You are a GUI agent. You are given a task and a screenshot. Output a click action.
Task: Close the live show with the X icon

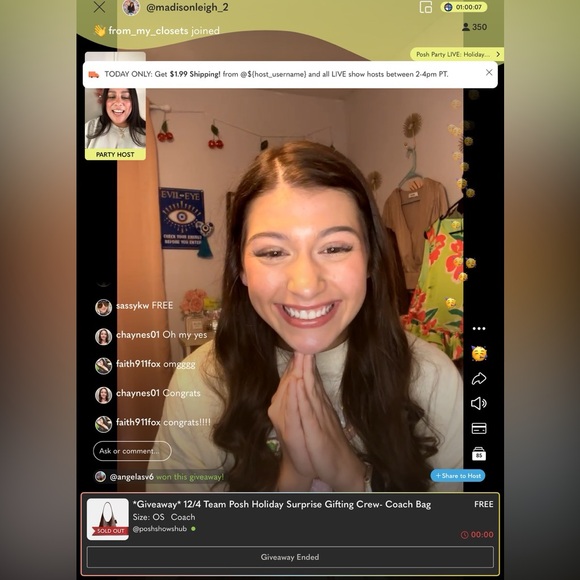tap(100, 7)
